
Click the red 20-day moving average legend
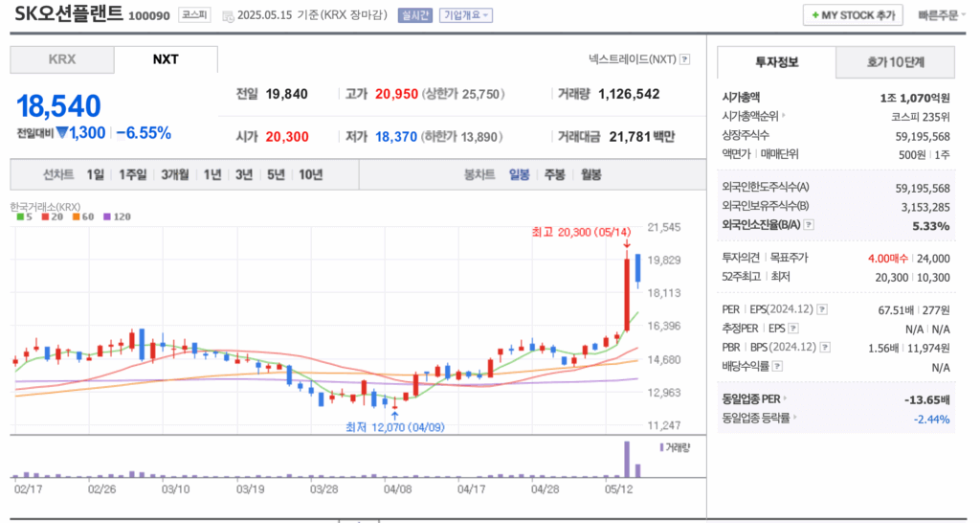click(53, 216)
